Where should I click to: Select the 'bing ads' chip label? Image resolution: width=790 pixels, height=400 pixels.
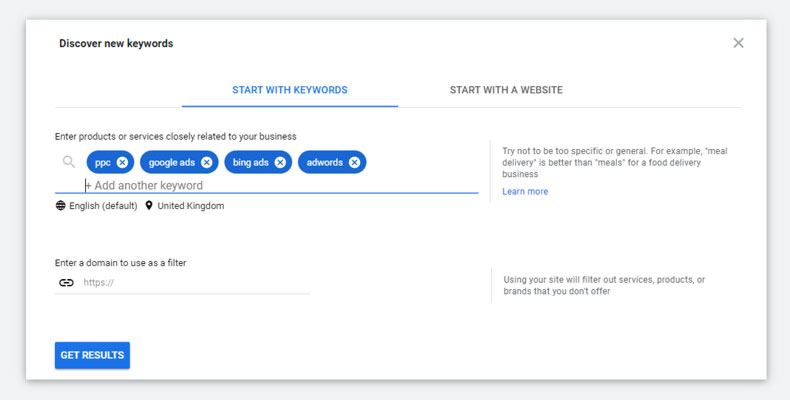click(251, 162)
